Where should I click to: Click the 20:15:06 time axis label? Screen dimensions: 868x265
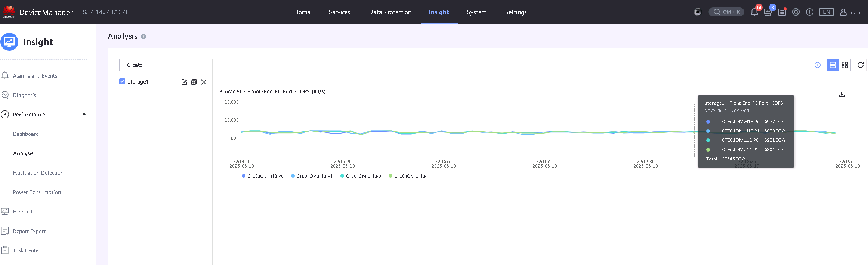(x=343, y=164)
